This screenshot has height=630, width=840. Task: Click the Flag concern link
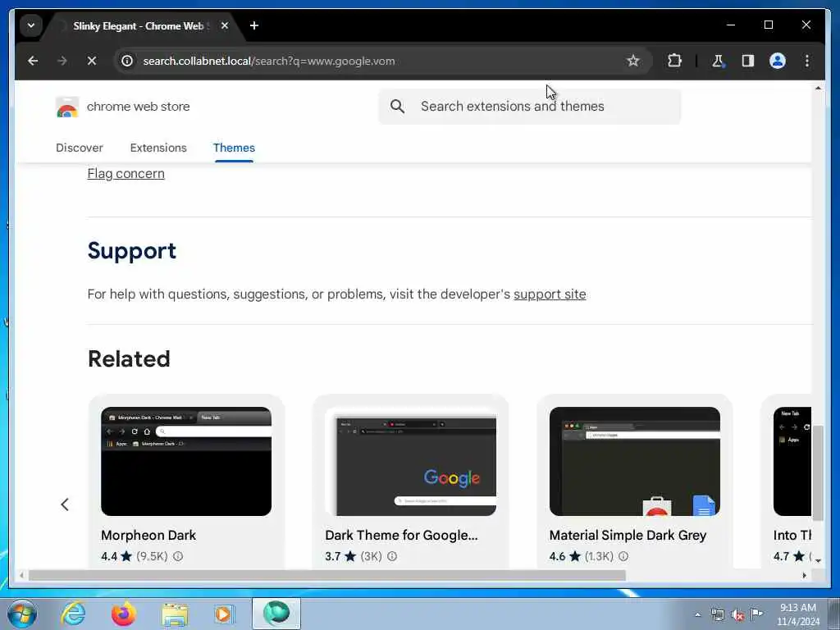pos(126,174)
